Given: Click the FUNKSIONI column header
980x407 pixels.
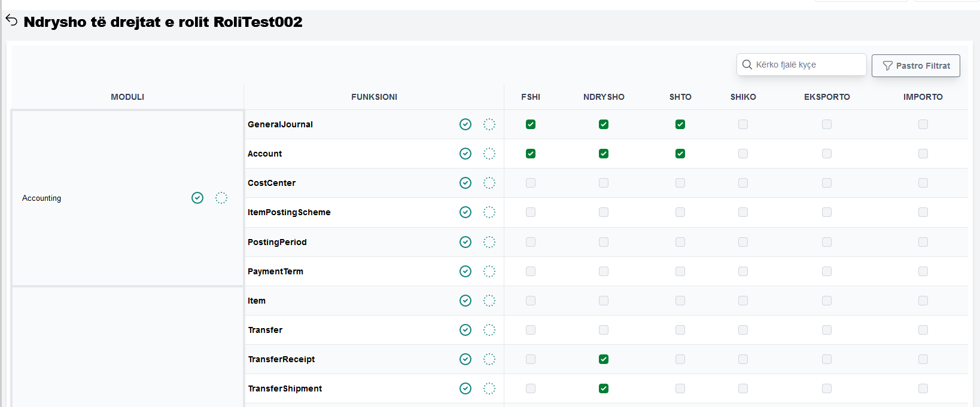Looking at the screenshot, I should coord(374,97).
